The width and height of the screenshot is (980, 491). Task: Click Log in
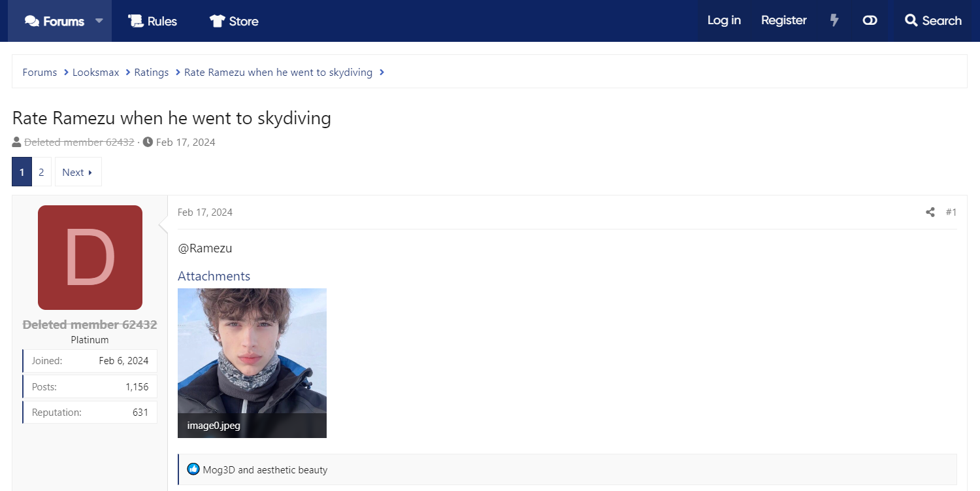(x=724, y=20)
